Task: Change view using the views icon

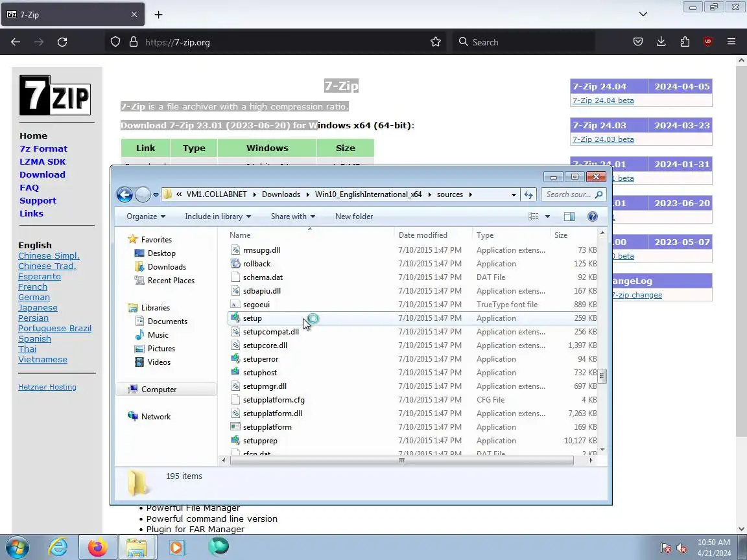Action: (x=534, y=216)
